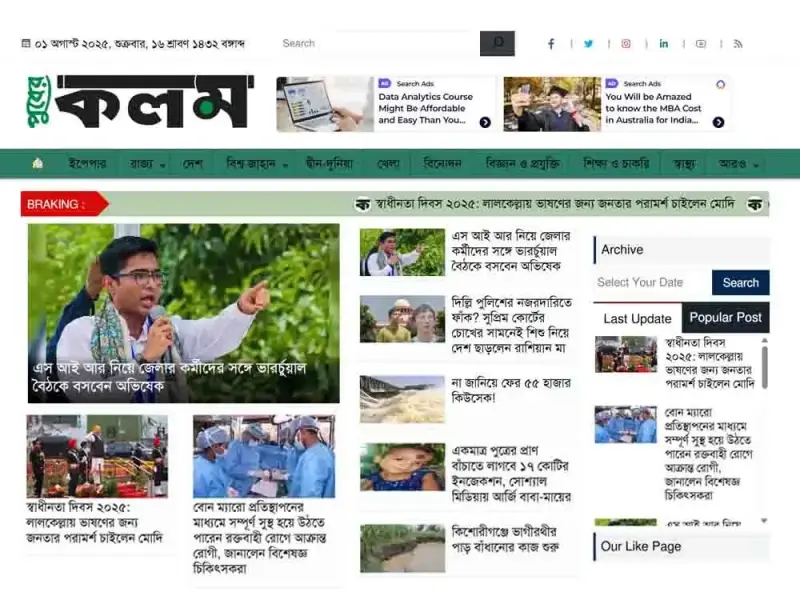The width and height of the screenshot is (800, 600).
Task: Expand the আরও menu dropdown
Action: tap(738, 164)
